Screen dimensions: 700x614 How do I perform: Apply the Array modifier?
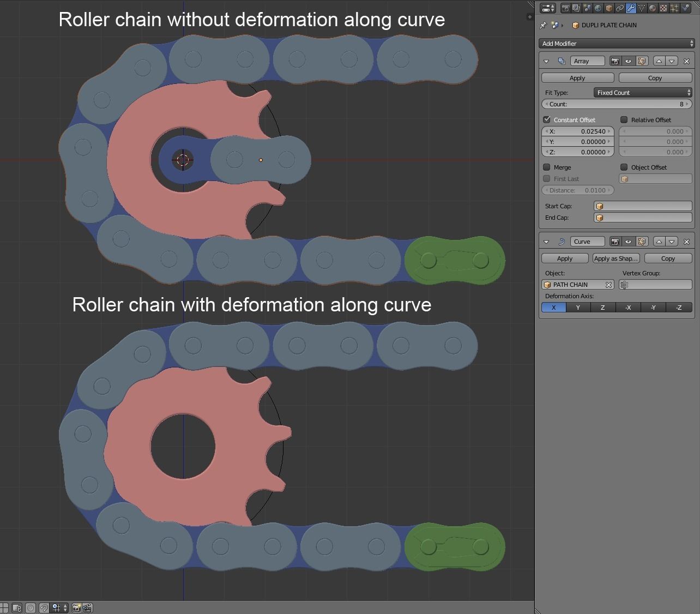577,78
